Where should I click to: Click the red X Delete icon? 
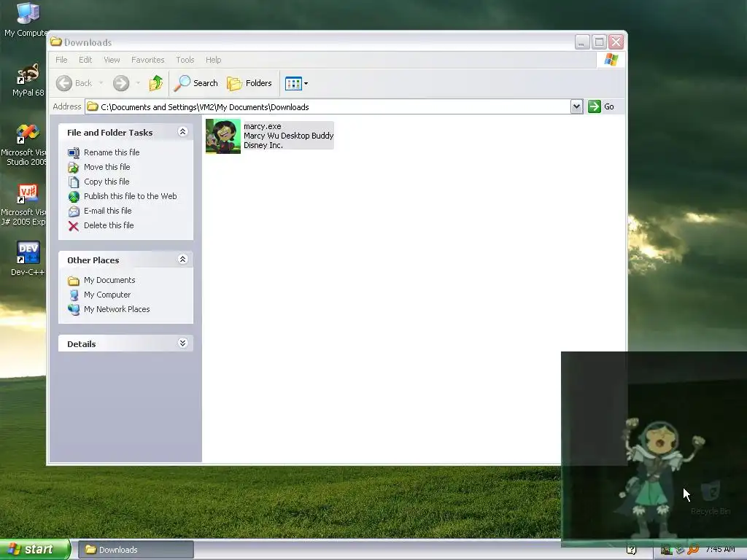point(74,226)
